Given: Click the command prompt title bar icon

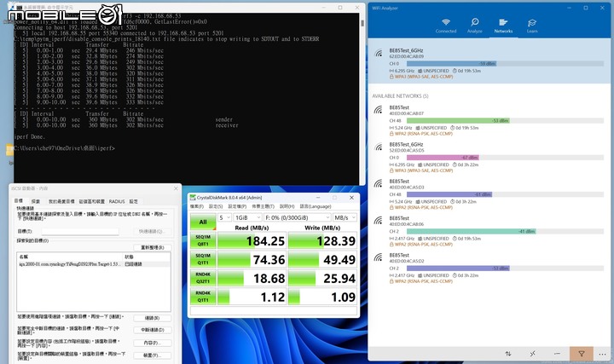Looking at the screenshot, I should pos(20,8).
